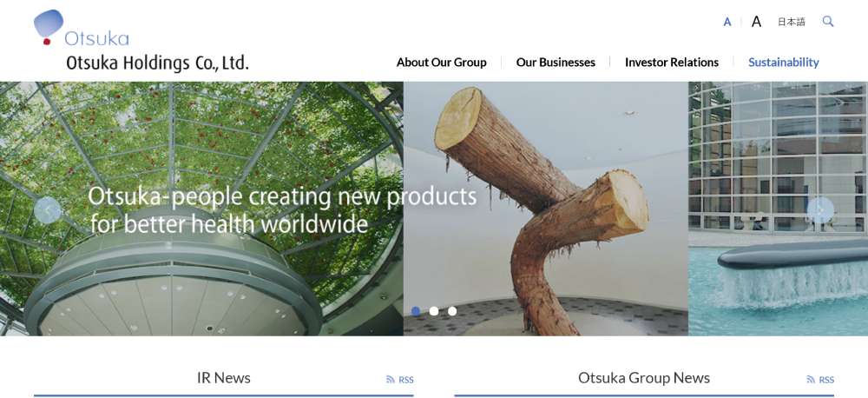Select the small font size A
Viewport: 868px width, 398px height.
[x=727, y=23]
